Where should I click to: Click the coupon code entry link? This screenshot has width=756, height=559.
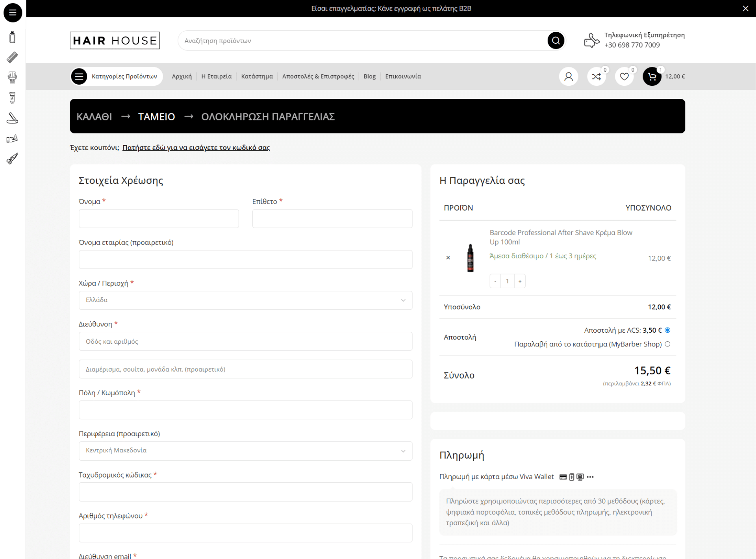(x=196, y=148)
